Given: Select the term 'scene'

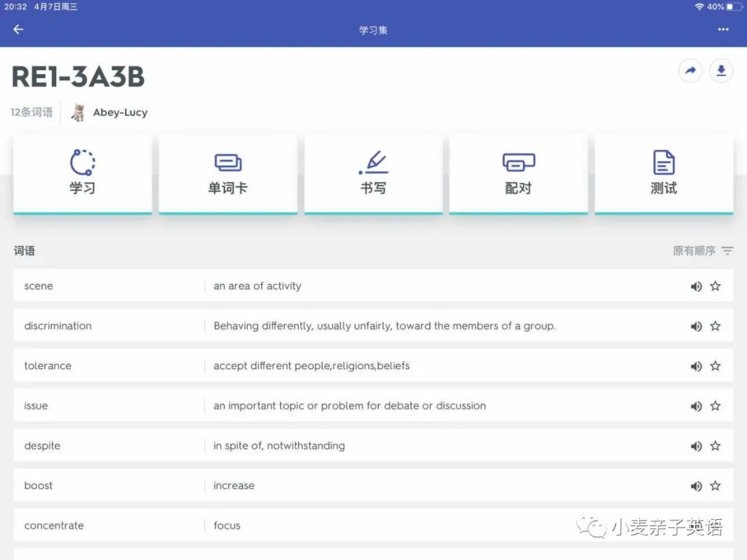Looking at the screenshot, I should coord(39,286).
